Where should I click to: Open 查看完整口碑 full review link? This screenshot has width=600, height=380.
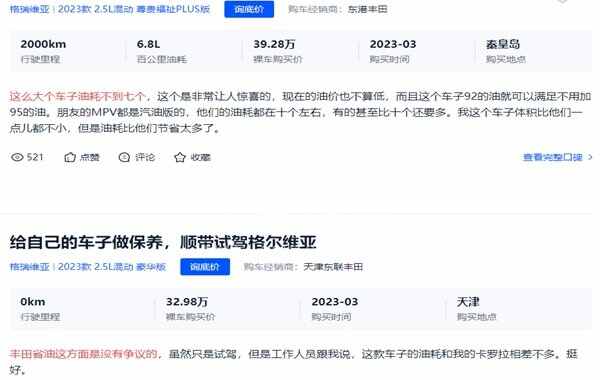click(x=553, y=157)
